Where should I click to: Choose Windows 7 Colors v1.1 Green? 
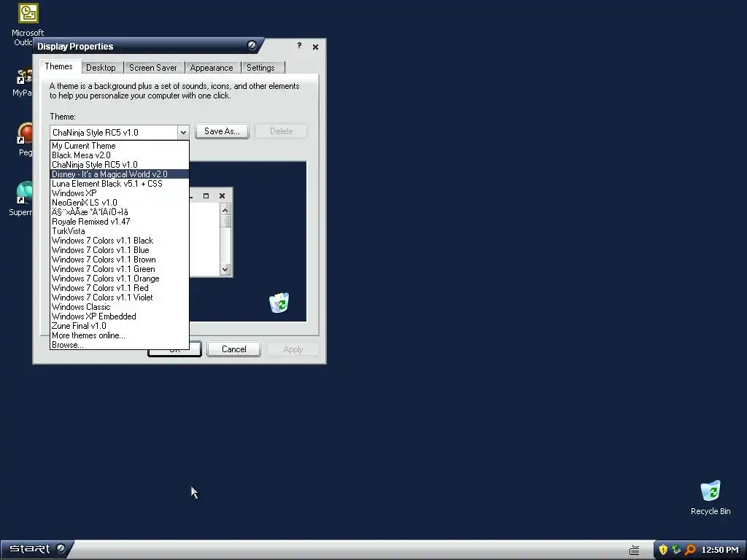point(120,269)
